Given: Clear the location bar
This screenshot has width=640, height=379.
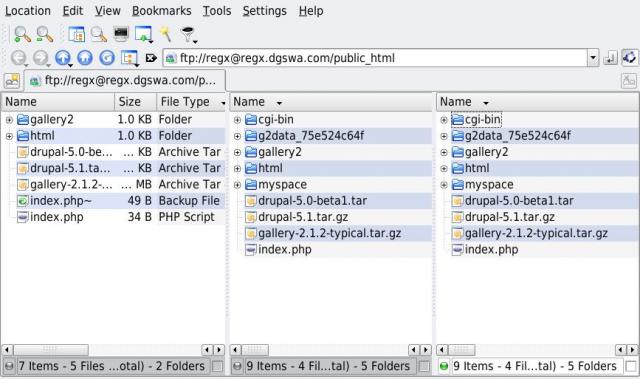Looking at the screenshot, I should tap(151, 58).
